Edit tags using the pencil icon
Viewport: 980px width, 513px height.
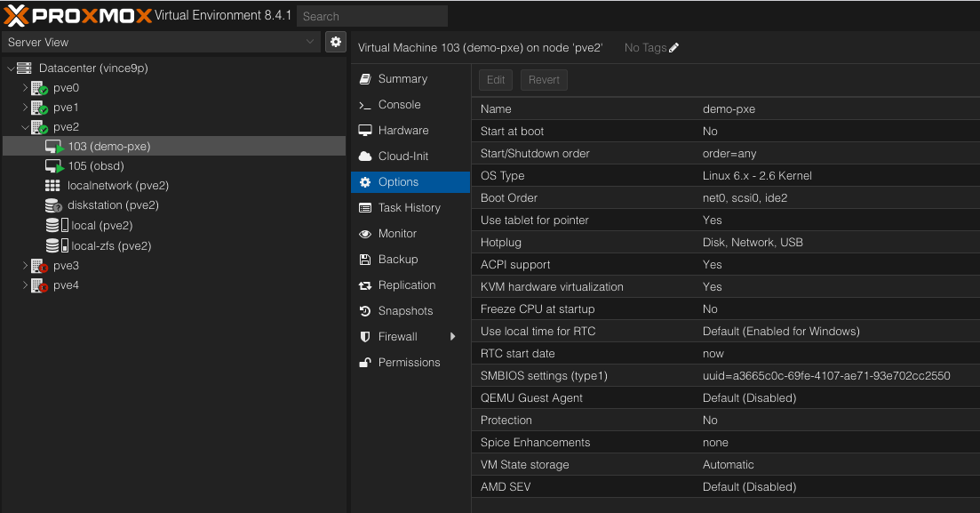click(x=673, y=47)
